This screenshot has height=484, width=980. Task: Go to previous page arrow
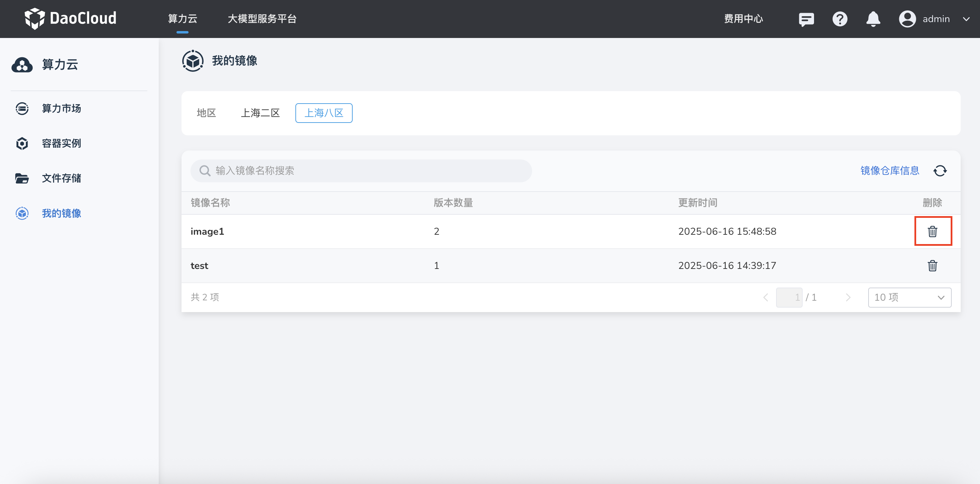(765, 297)
